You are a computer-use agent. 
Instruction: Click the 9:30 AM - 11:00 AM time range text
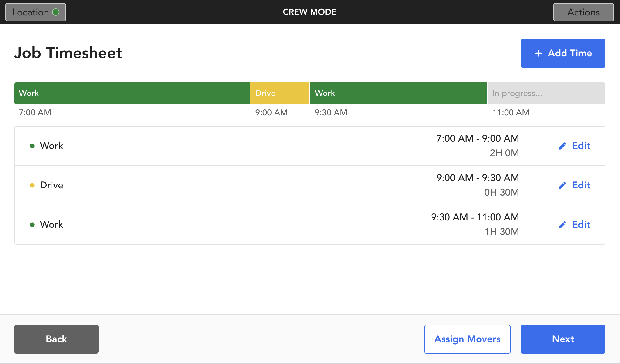pos(475,217)
